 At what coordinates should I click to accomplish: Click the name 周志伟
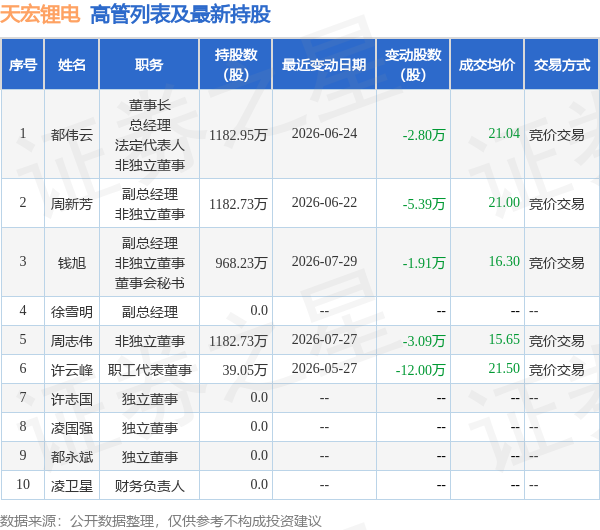(72, 341)
